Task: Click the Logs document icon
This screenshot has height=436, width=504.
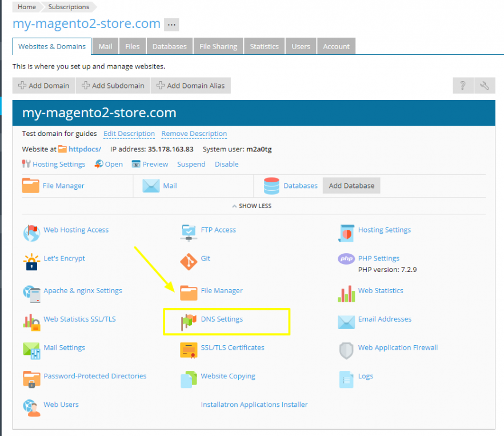Action: 346,379
